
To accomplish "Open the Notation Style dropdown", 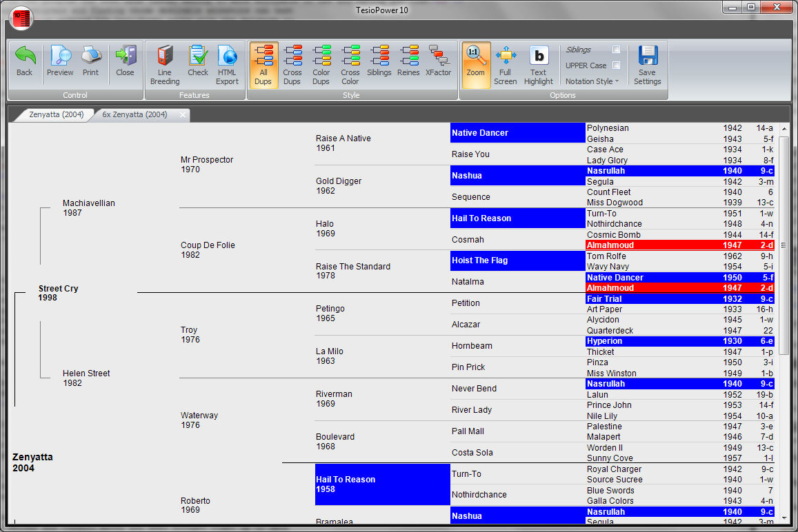I will [x=592, y=81].
